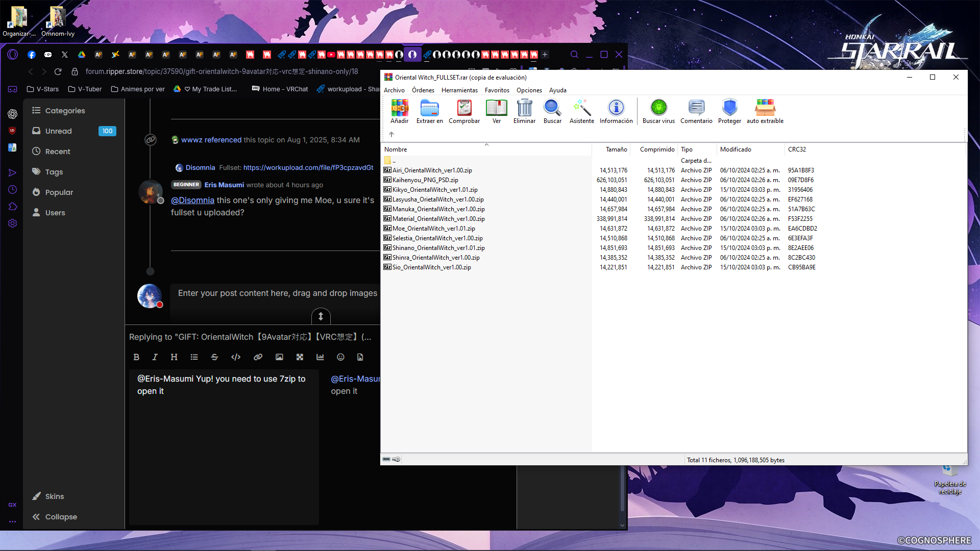Image resolution: width=980 pixels, height=551 pixels.
Task: Click the Comentario toolbar icon
Action: (x=696, y=111)
